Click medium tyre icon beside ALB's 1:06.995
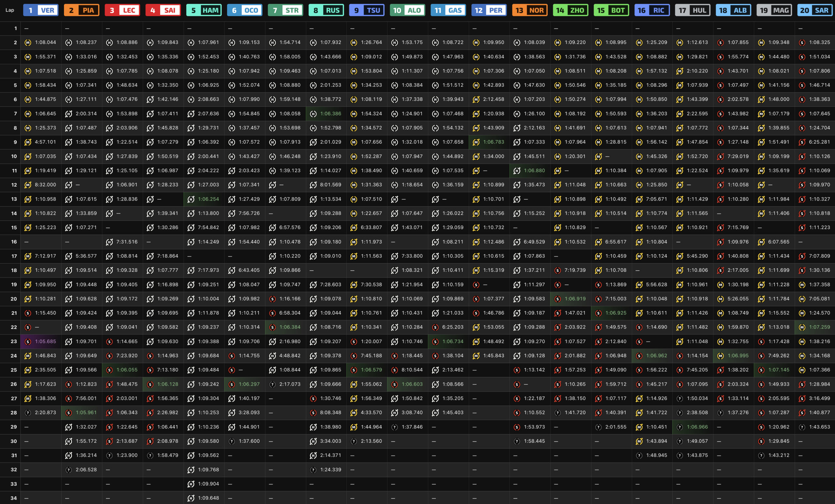 coord(721,356)
